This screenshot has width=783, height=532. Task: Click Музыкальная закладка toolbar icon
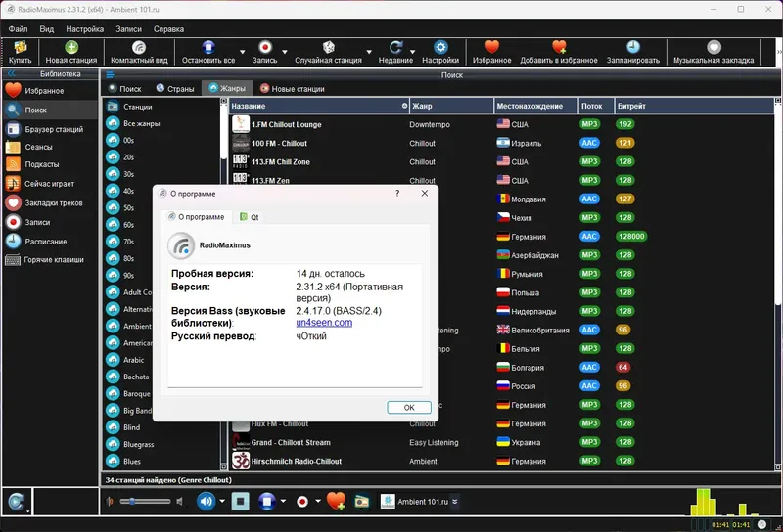714,47
